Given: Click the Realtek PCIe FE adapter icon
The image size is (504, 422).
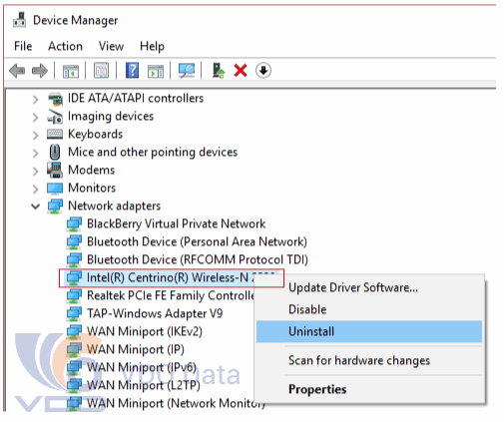Looking at the screenshot, I should pos(74,296).
